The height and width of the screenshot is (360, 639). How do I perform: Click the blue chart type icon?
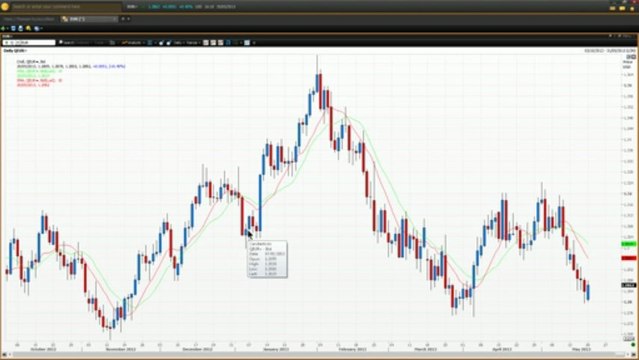(x=150, y=42)
